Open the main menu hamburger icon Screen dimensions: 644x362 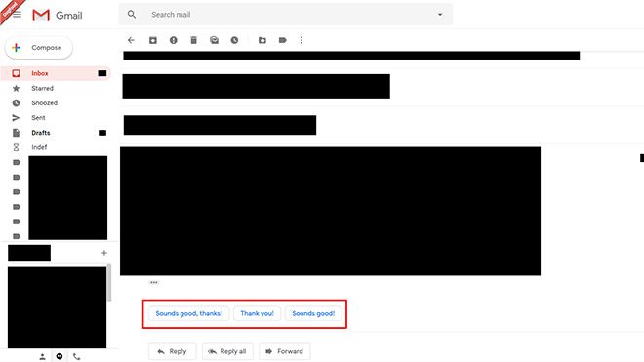[17, 15]
